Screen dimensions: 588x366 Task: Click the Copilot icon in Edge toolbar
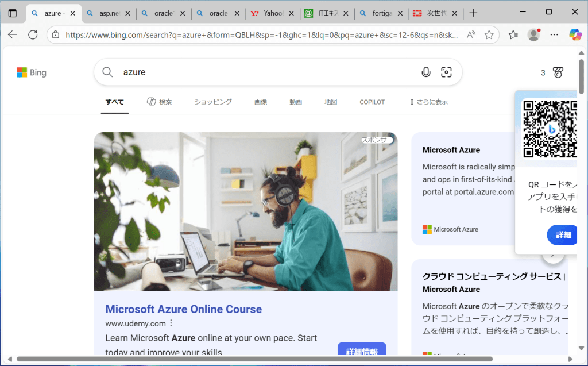pos(575,34)
